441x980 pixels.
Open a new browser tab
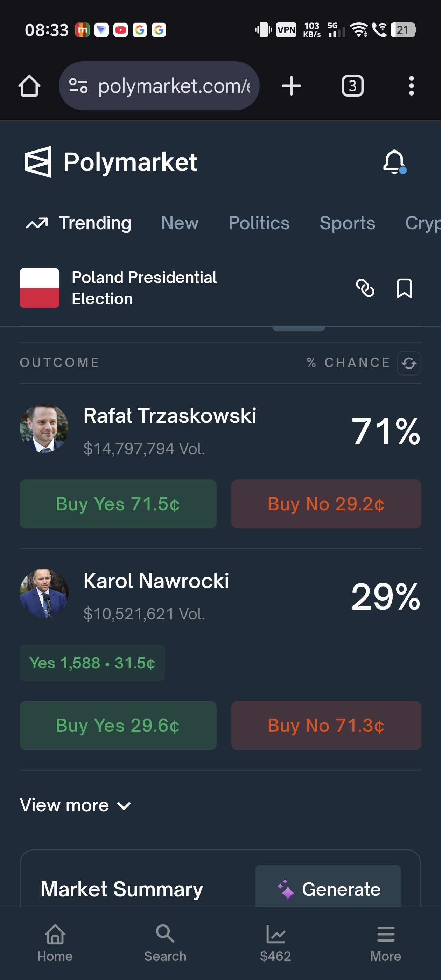point(292,86)
